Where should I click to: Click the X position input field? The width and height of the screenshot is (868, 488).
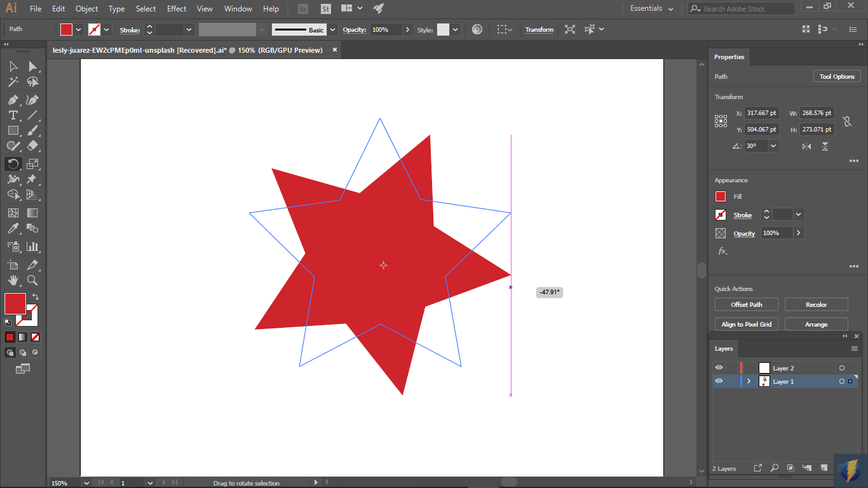click(762, 112)
